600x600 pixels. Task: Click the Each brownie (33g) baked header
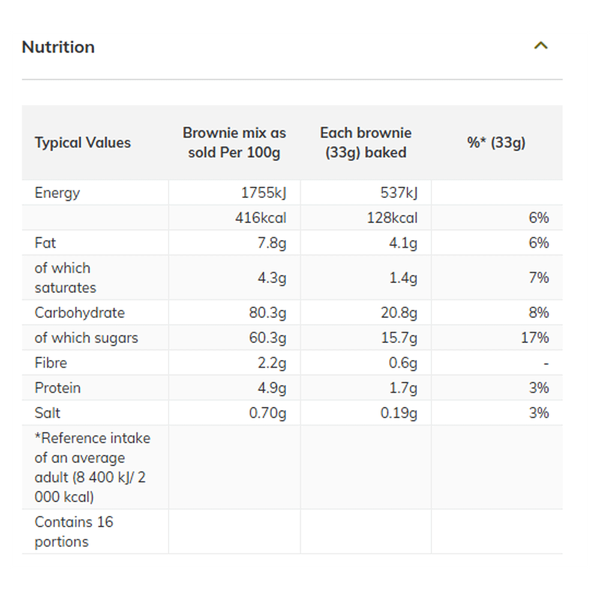365,143
